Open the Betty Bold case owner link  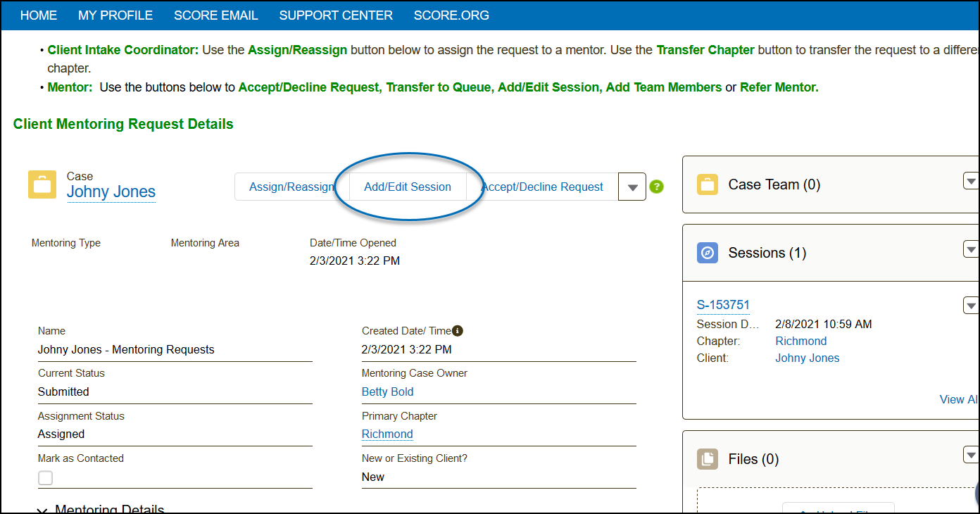387,391
